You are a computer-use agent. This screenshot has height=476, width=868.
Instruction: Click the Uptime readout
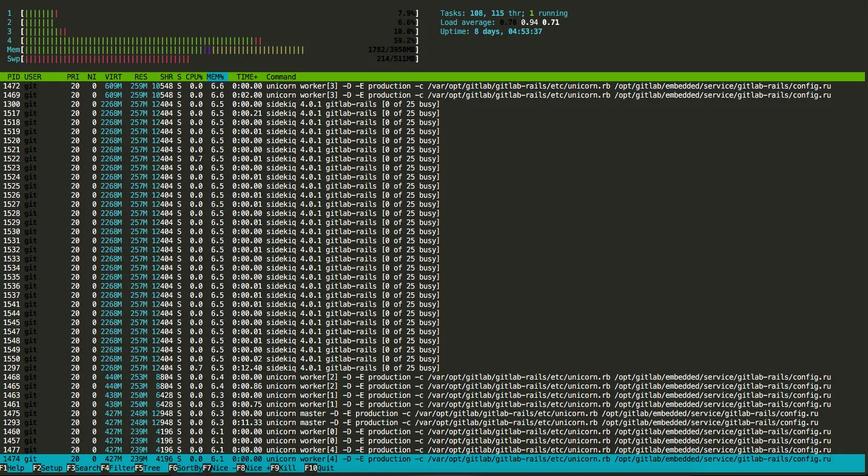(x=491, y=32)
